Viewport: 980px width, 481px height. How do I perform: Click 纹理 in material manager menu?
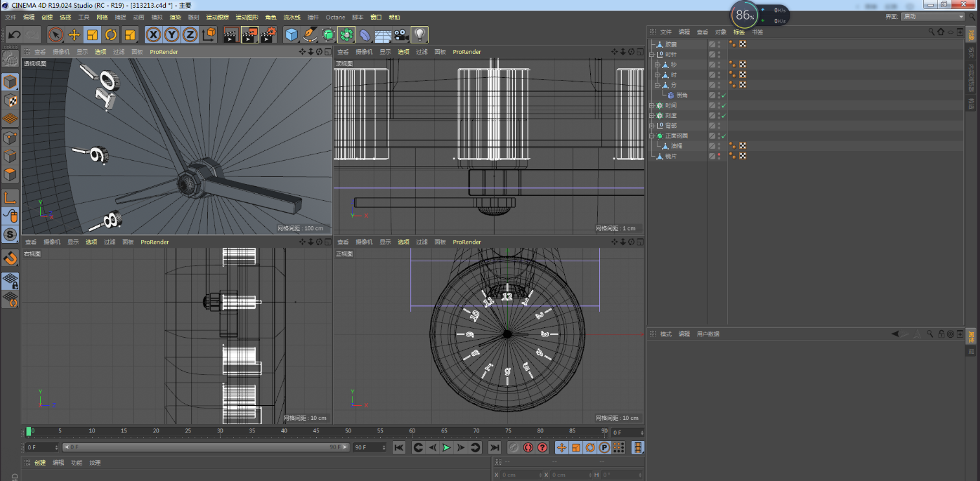(x=95, y=463)
